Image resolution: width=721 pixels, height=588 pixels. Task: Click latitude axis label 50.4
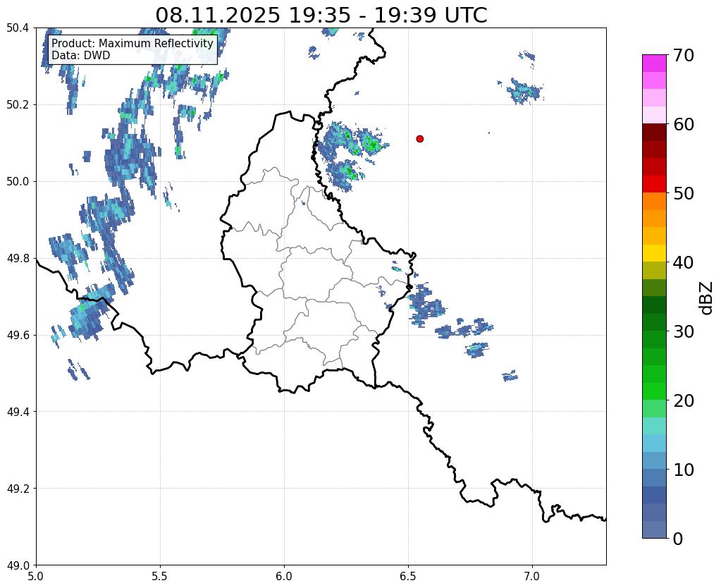tap(18, 28)
